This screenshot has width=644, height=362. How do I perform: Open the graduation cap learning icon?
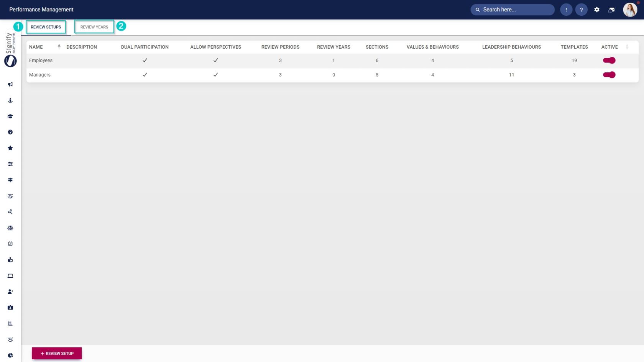10,116
